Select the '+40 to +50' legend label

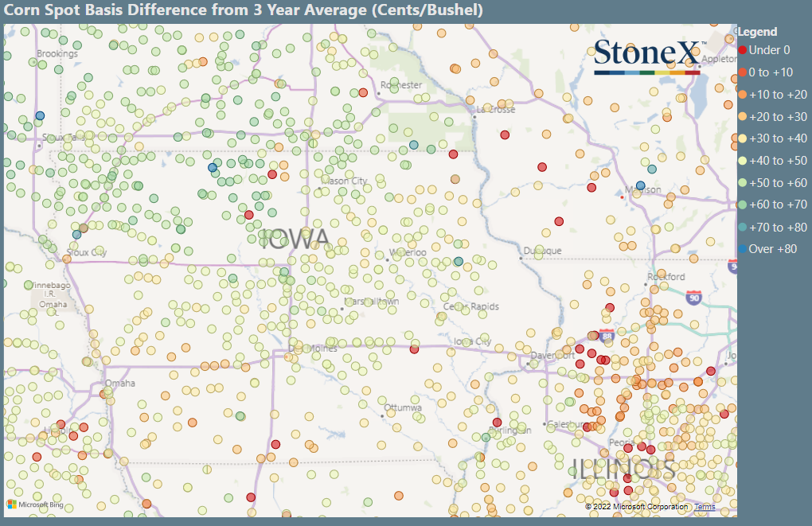(x=778, y=161)
